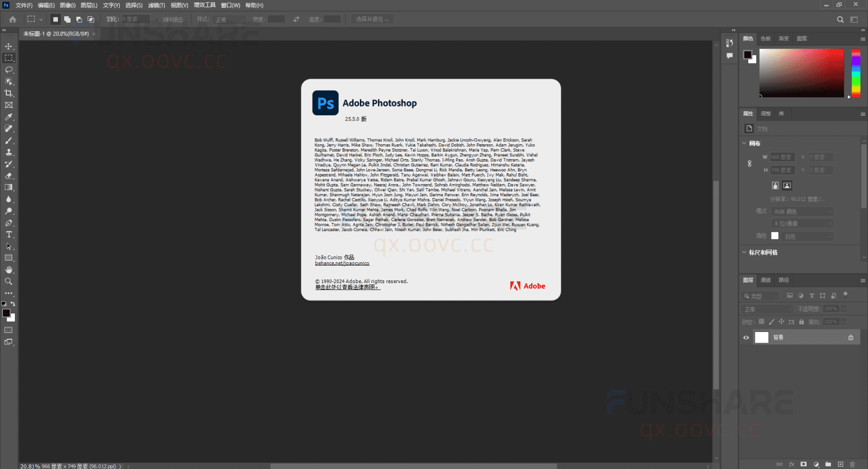Toggle visibility of the 背景 layer

(x=746, y=338)
